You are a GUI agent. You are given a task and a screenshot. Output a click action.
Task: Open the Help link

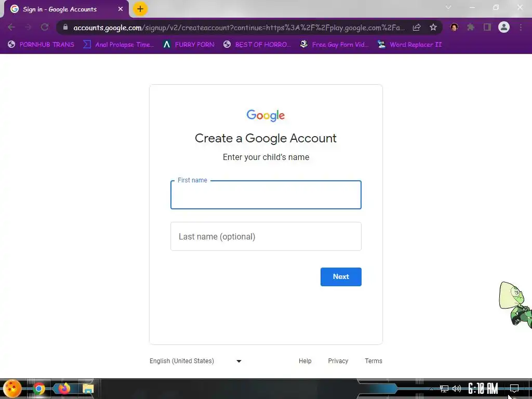(304, 361)
